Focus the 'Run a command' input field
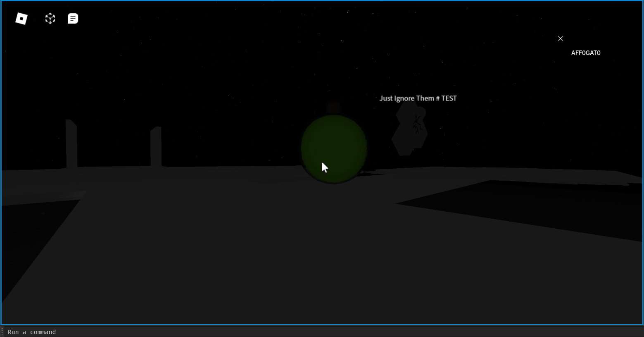This screenshot has height=337, width=644. [x=289, y=332]
